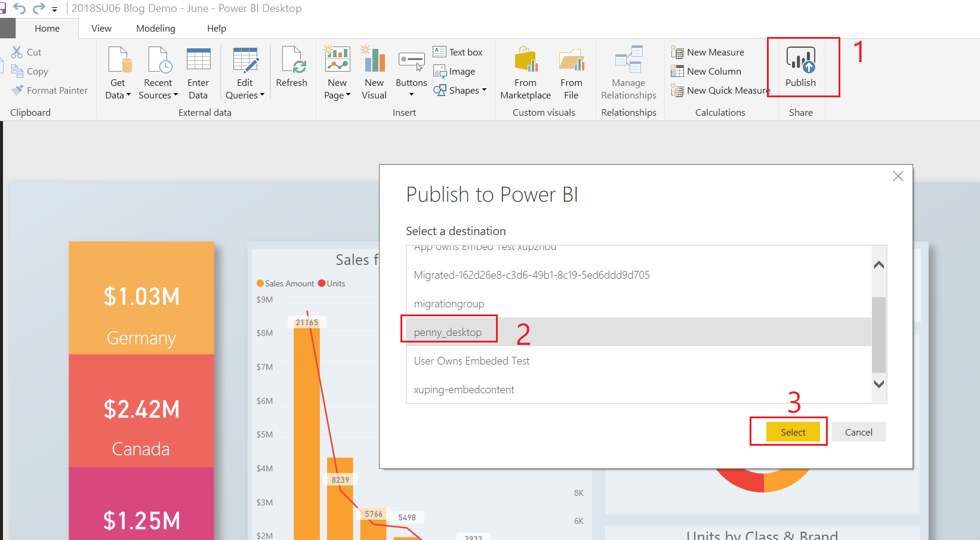The height and width of the screenshot is (540, 980).
Task: Expand the Shapes dropdown
Action: click(484, 90)
